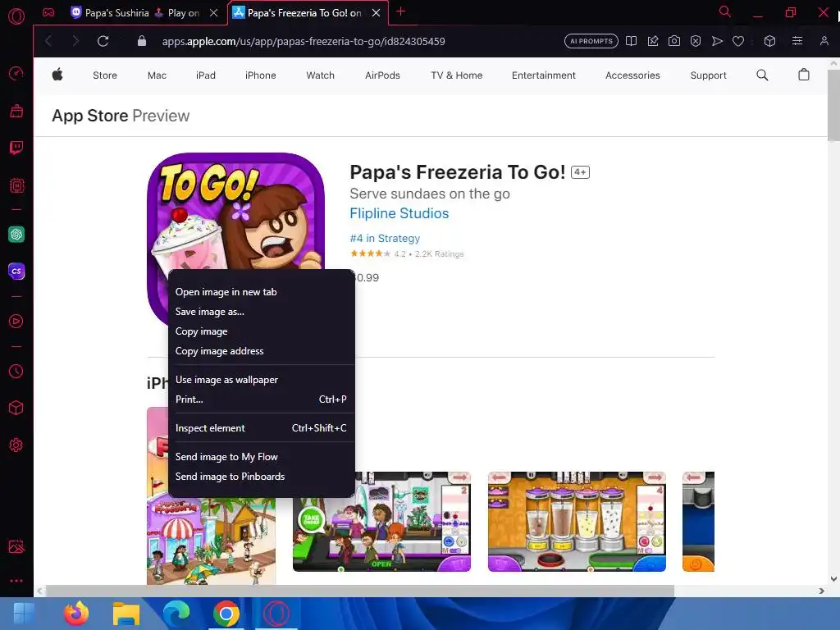Click the heart bookmark icon
The width and height of the screenshot is (840, 630).
[x=738, y=41]
